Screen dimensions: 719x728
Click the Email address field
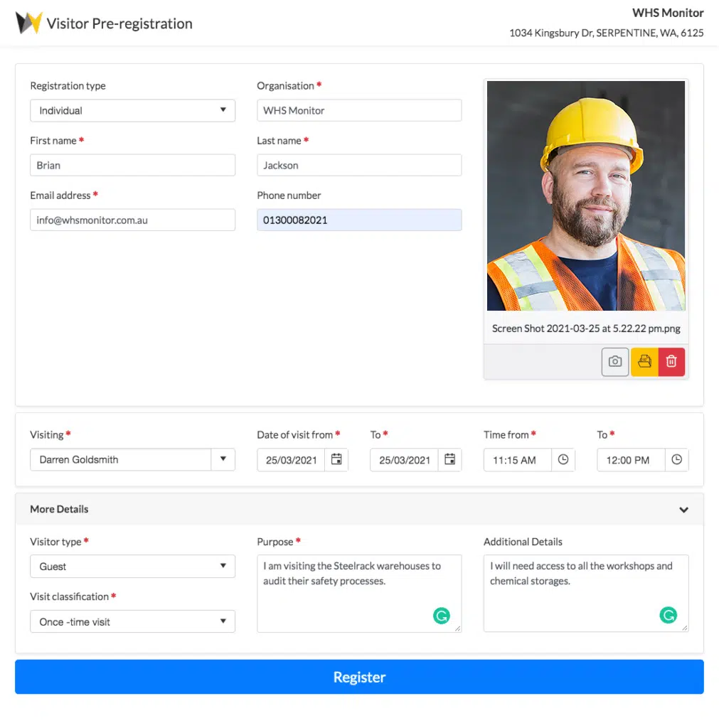tap(132, 220)
